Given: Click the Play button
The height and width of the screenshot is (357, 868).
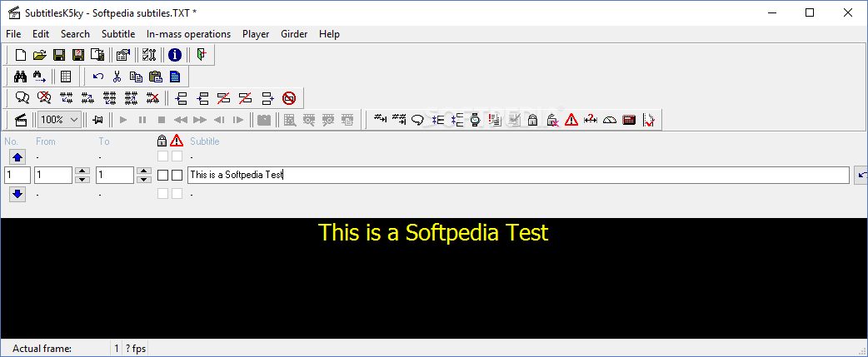Looking at the screenshot, I should click(123, 119).
